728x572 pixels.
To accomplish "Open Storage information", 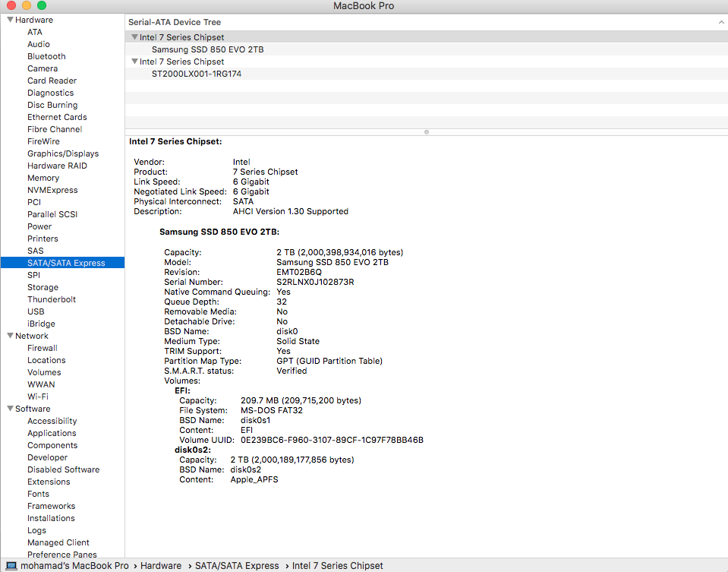I will click(x=43, y=287).
